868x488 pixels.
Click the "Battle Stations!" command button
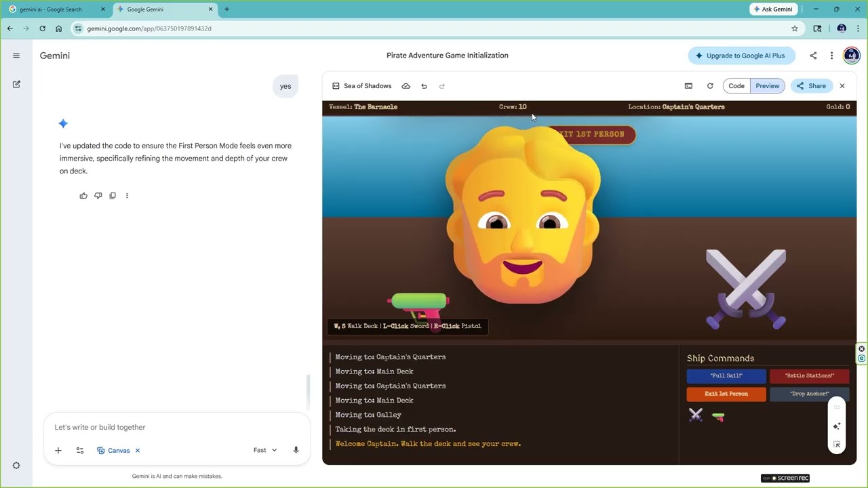pos(809,375)
